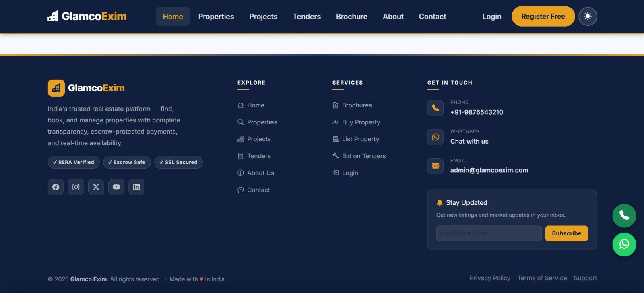Open the Facebook social icon
Image resolution: width=644 pixels, height=293 pixels.
(56, 187)
